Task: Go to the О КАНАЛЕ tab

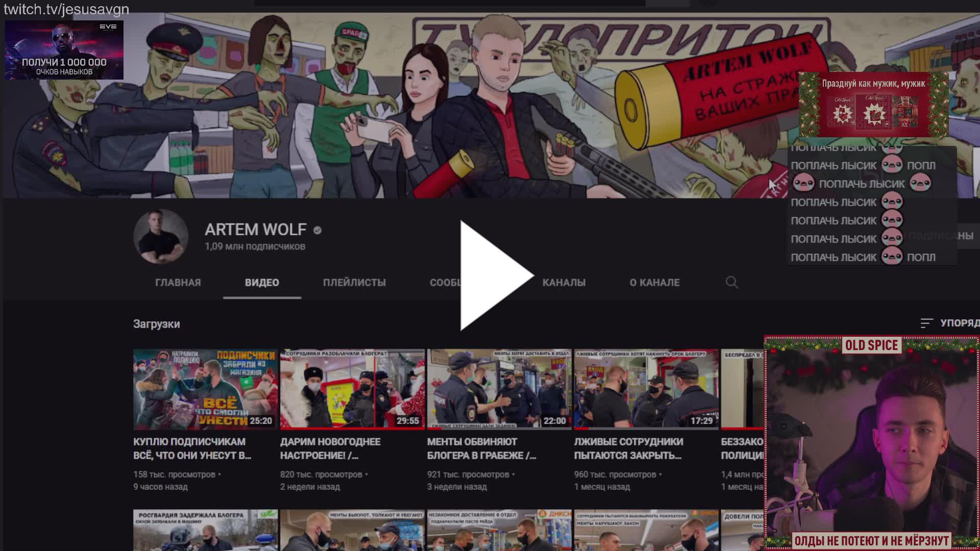Action: [x=654, y=282]
